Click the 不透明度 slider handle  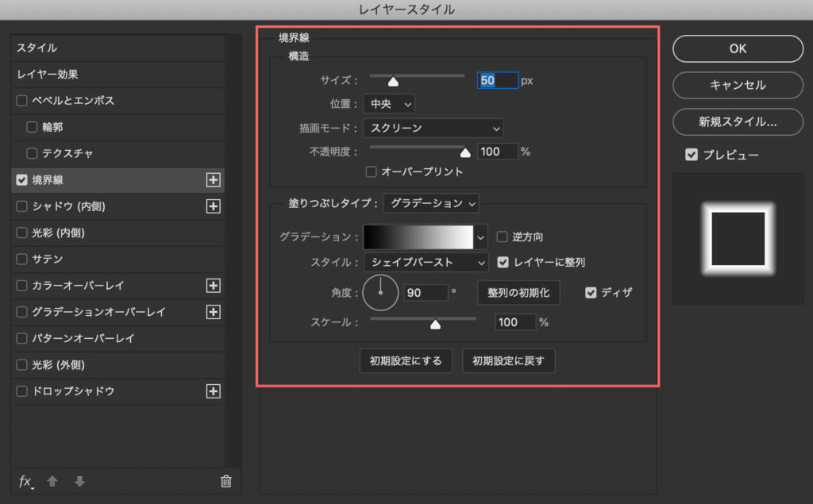click(465, 152)
